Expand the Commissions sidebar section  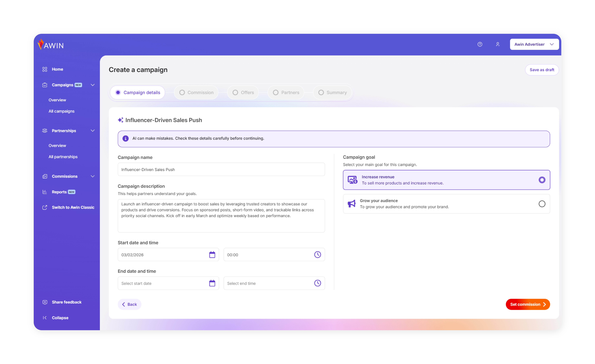coord(93,176)
